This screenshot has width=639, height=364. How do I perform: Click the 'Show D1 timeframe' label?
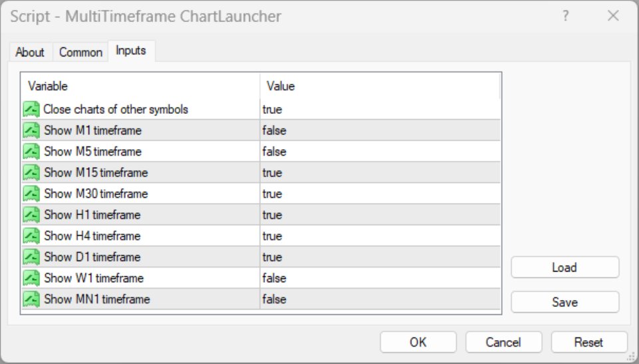pos(92,257)
